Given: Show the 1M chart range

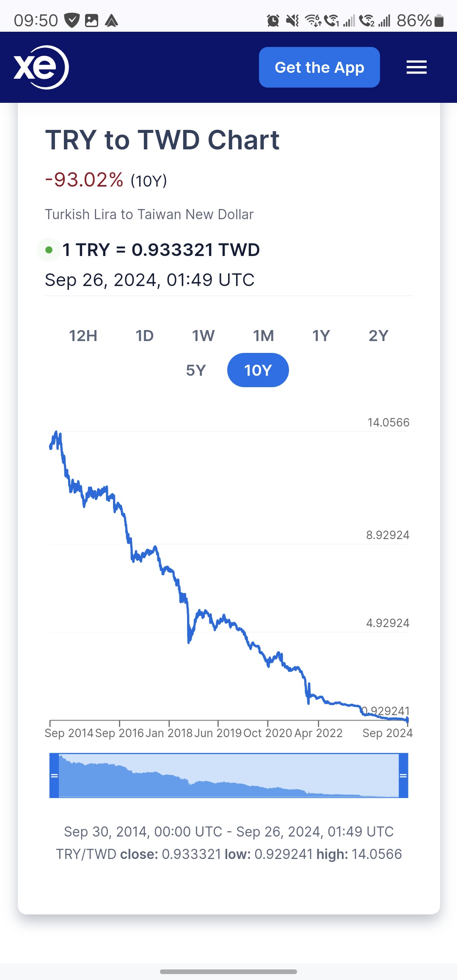Looking at the screenshot, I should coord(263,336).
